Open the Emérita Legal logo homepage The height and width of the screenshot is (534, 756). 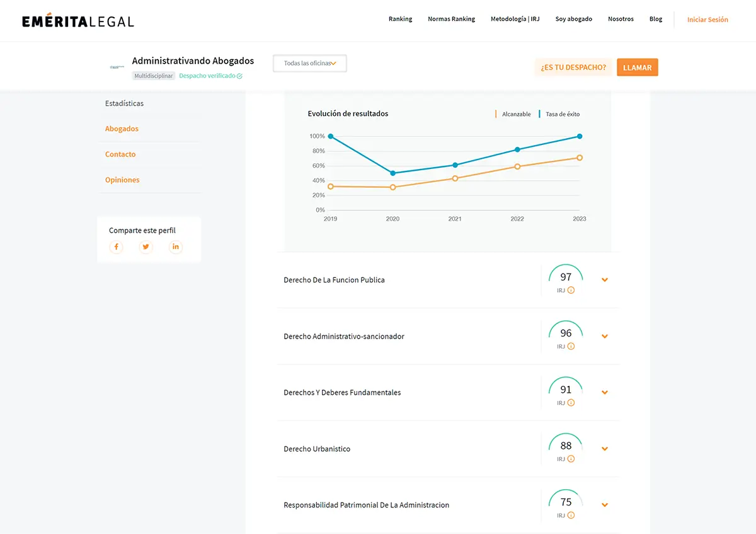point(78,21)
